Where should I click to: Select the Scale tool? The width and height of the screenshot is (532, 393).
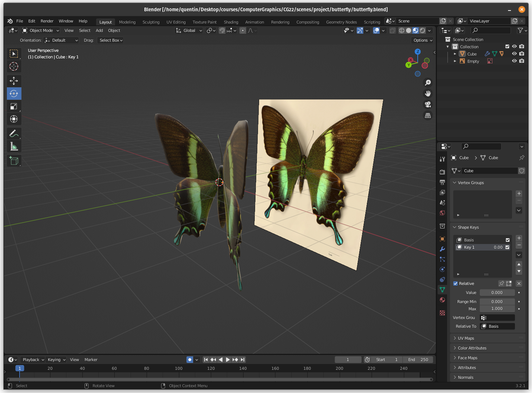point(14,106)
